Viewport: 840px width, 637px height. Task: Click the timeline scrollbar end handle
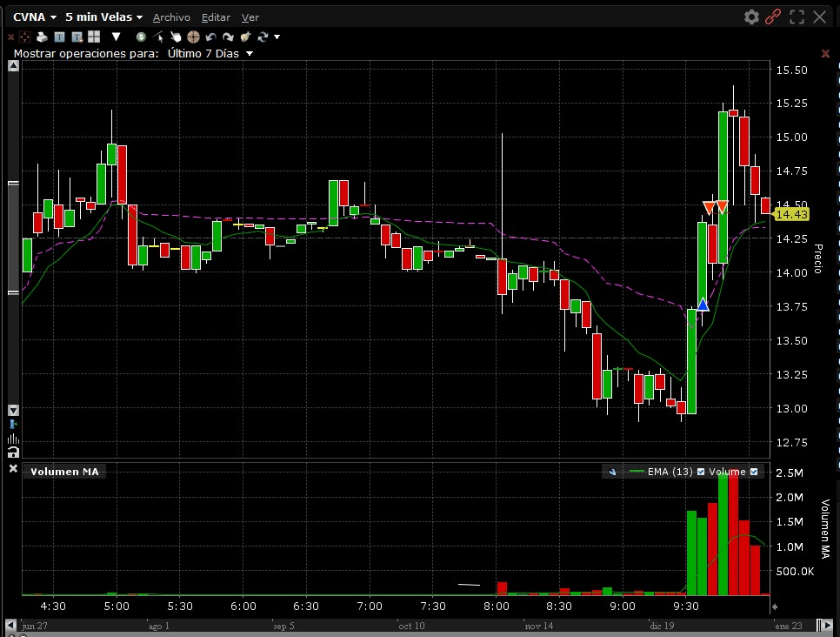click(820, 625)
